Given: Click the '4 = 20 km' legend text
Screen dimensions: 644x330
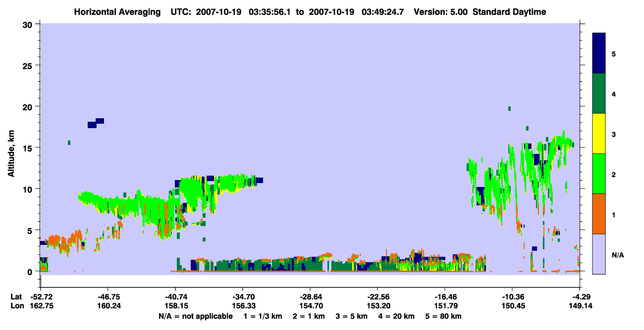Looking at the screenshot, I should pos(397,316).
